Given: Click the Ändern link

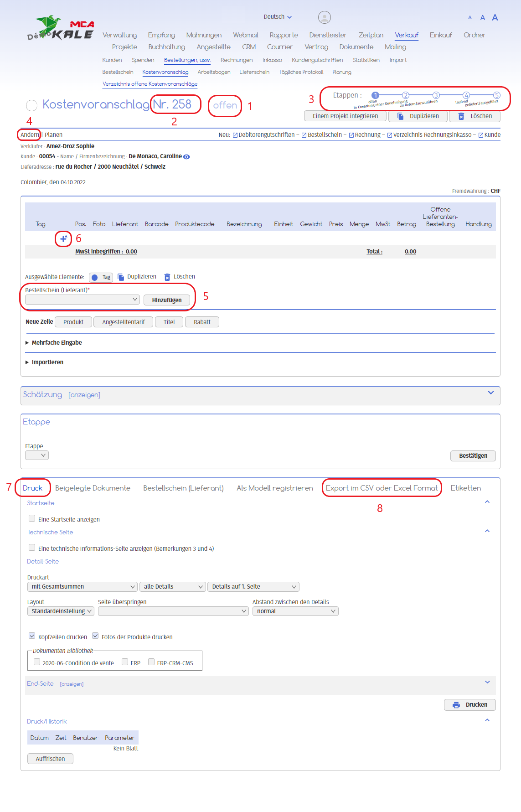Looking at the screenshot, I should pyautogui.click(x=30, y=135).
